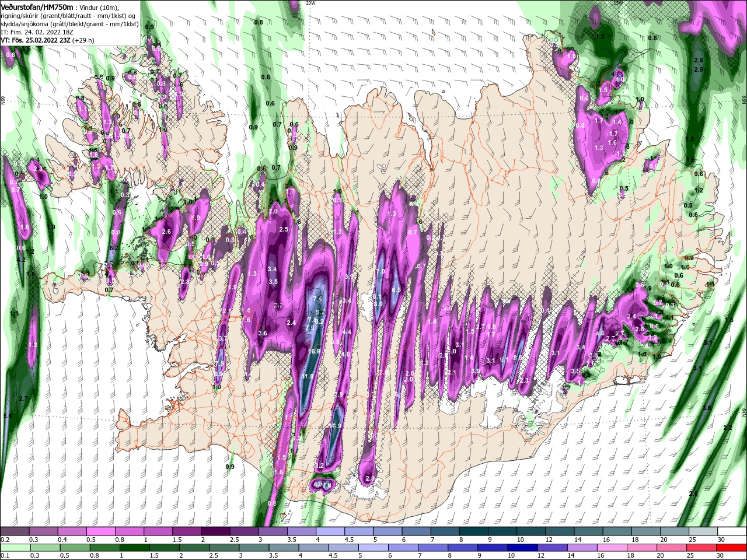Click the 9.2 precipitation value on the map
The height and width of the screenshot is (560, 747).
click(x=320, y=313)
